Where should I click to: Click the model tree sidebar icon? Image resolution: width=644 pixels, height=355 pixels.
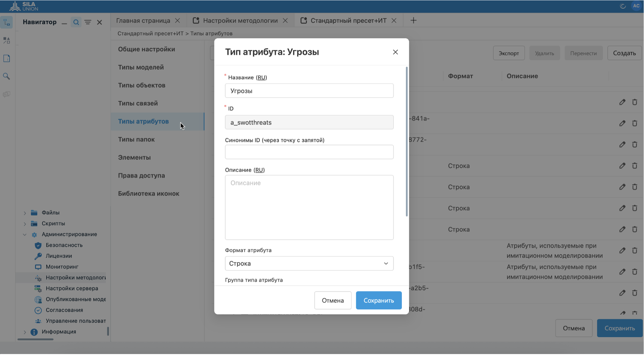[7, 22]
